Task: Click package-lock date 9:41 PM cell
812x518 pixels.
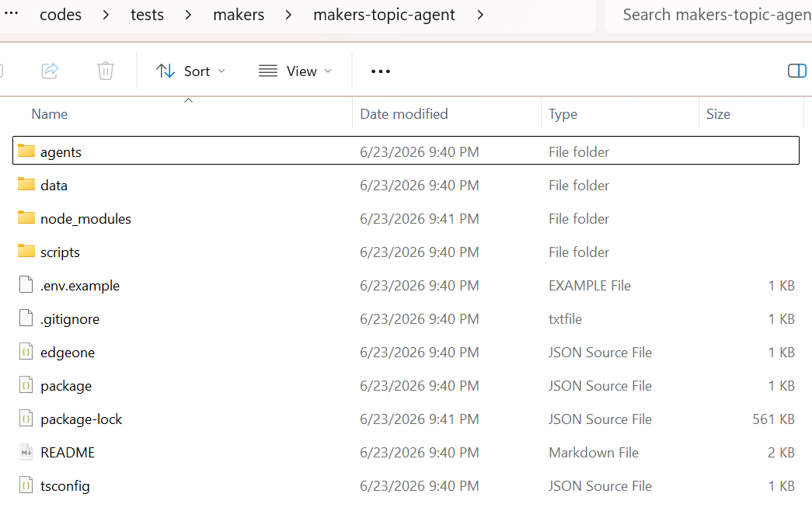Action: (420, 419)
